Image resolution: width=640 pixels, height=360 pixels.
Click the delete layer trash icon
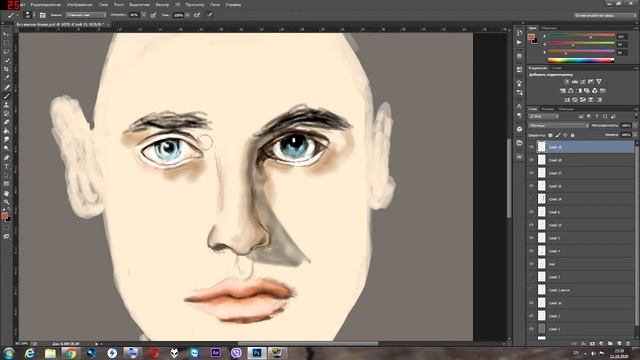pyautogui.click(x=628, y=343)
